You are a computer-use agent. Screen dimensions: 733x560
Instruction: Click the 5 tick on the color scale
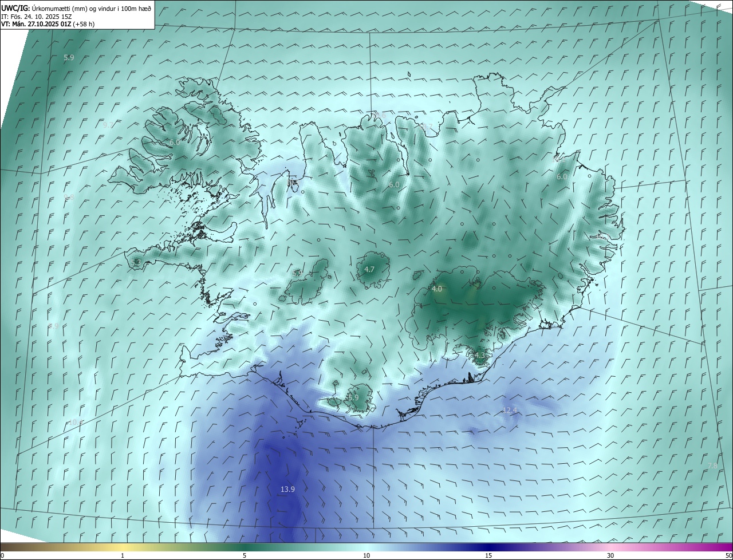point(245,555)
